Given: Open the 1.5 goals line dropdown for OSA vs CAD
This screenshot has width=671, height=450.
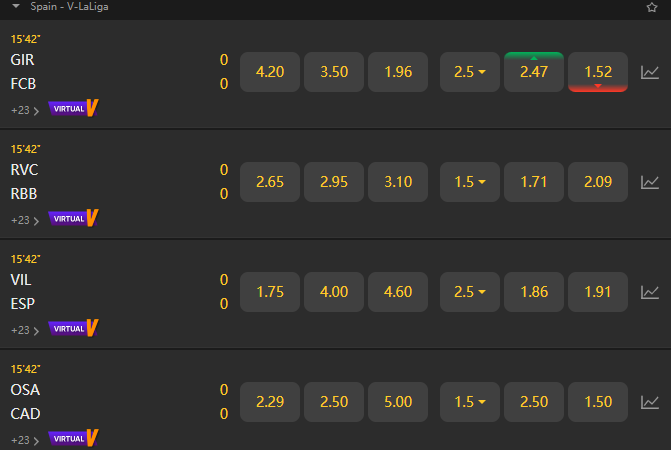Looking at the screenshot, I should (469, 402).
